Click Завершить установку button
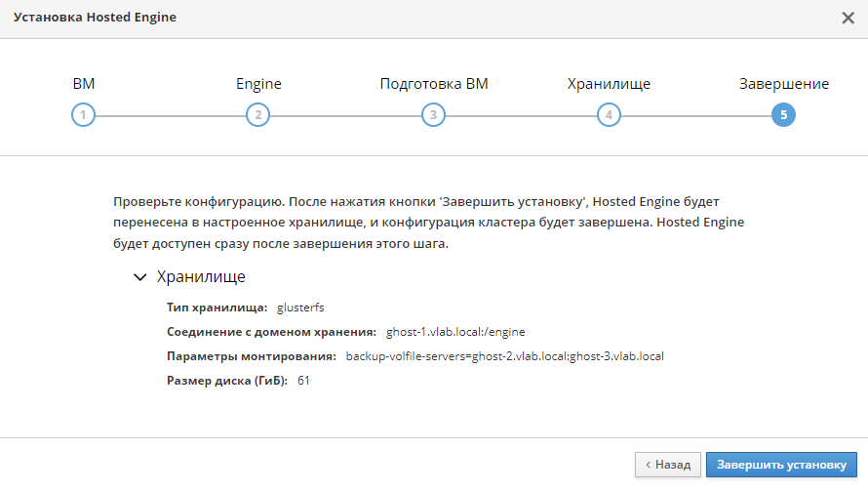This screenshot has height=492, width=868. [x=781, y=465]
